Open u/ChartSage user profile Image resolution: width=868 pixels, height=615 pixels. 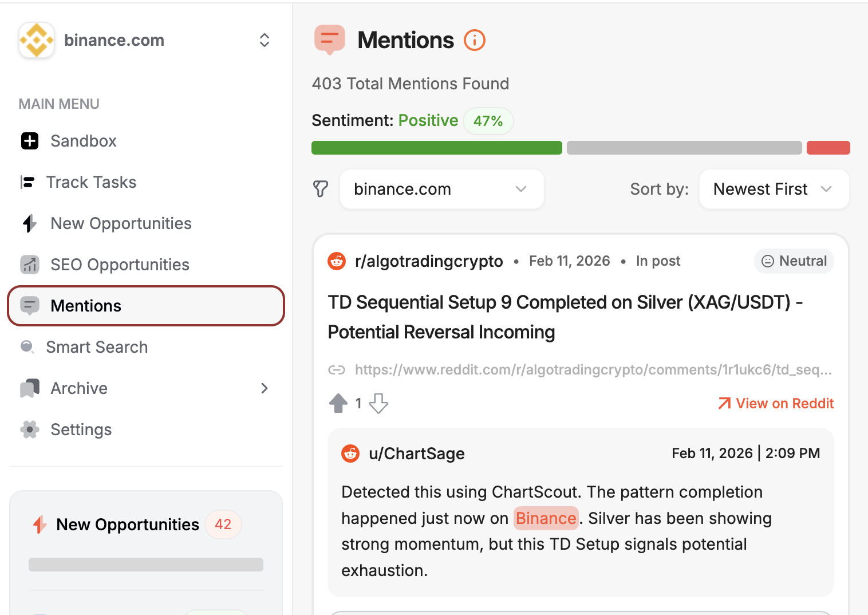[417, 454]
